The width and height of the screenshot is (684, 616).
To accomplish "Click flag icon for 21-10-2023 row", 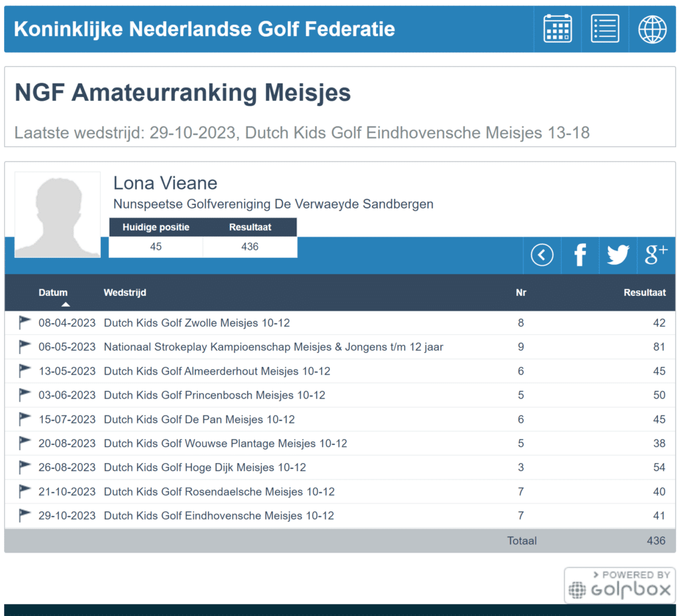I will [x=25, y=492].
